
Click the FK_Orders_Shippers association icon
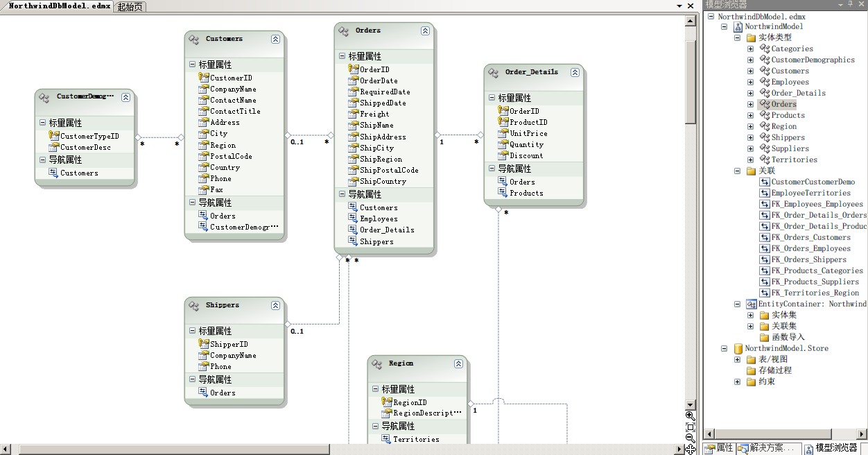(x=764, y=259)
